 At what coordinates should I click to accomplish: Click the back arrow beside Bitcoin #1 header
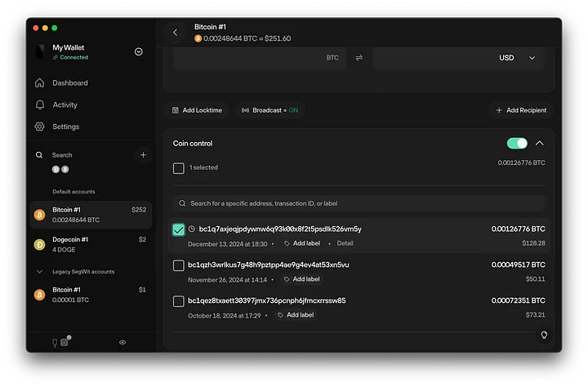point(175,33)
